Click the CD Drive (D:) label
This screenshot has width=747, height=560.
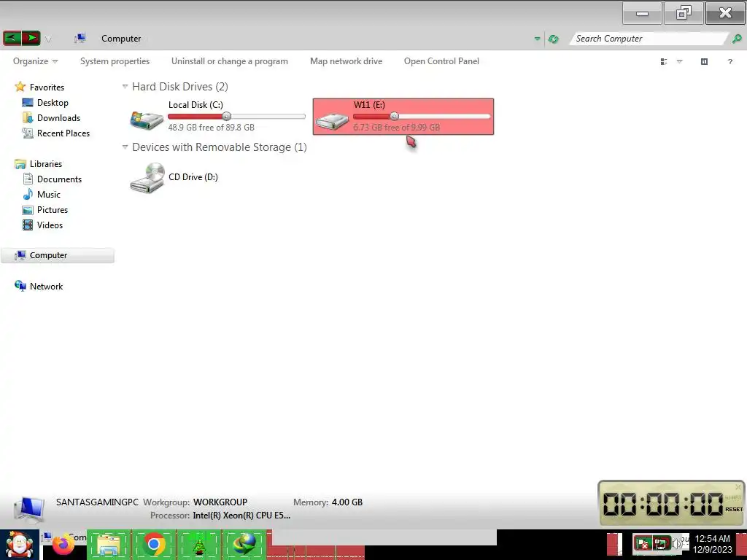tap(193, 176)
